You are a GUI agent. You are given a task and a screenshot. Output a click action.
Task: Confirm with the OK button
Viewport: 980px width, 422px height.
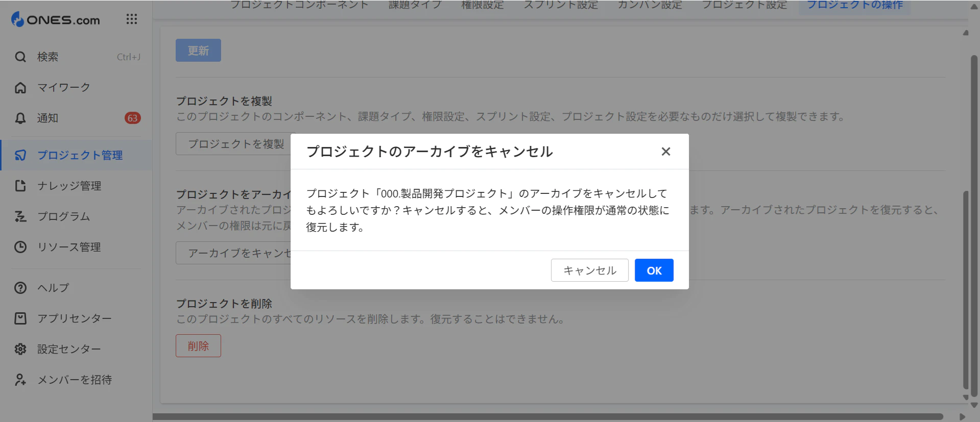coord(654,270)
